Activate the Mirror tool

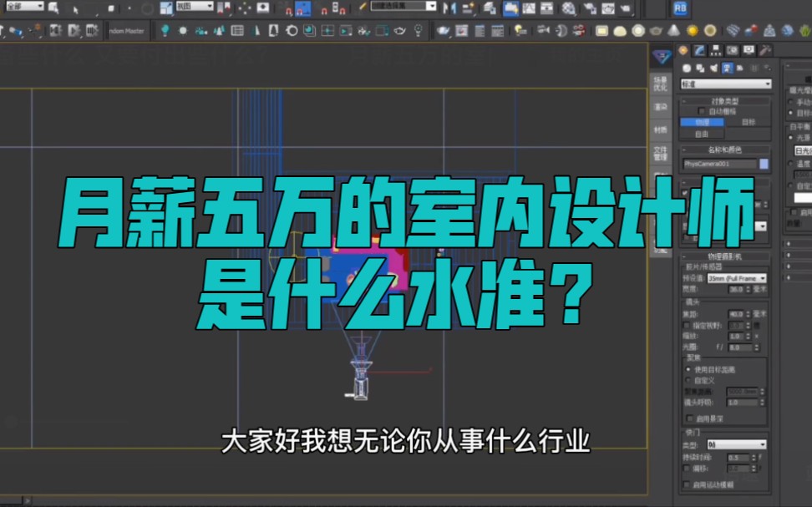coord(450,9)
